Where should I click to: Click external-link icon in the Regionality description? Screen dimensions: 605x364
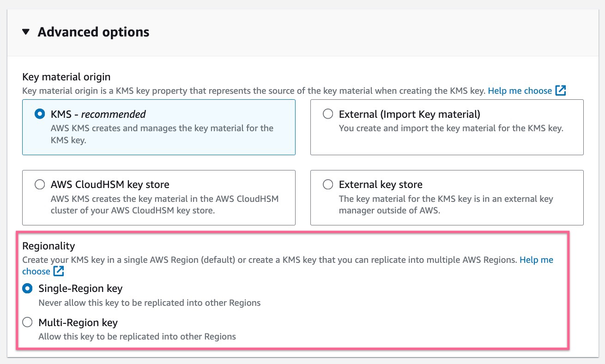pyautogui.click(x=58, y=271)
